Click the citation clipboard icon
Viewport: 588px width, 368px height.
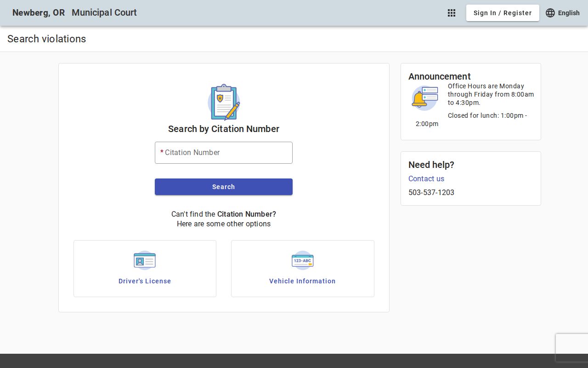pos(224,102)
